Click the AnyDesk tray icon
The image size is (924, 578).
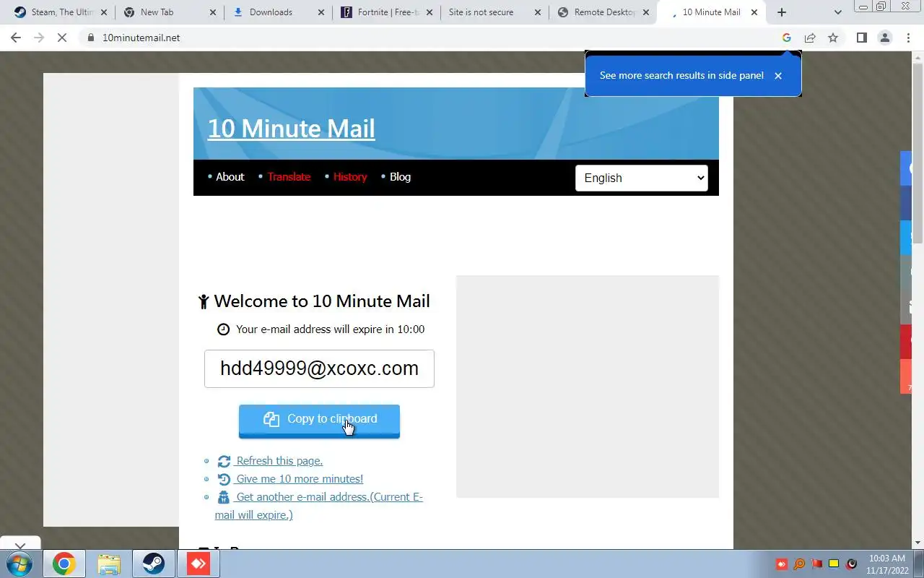pos(782,564)
